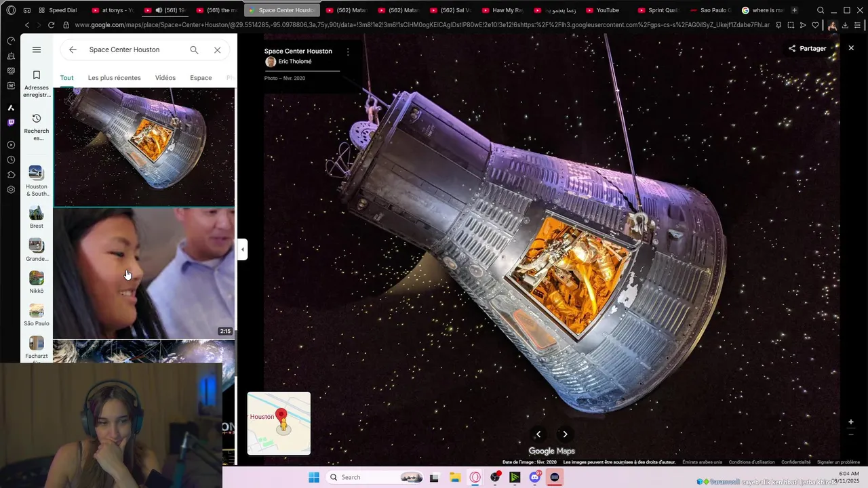Close the photo viewer with X
868x488 pixels.
click(x=851, y=48)
